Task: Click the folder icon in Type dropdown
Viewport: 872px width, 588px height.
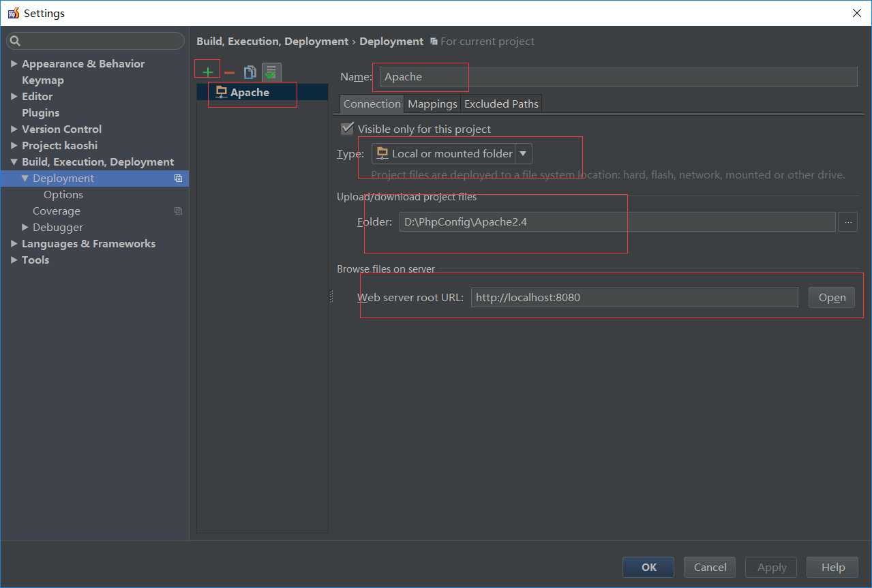Action: point(382,153)
